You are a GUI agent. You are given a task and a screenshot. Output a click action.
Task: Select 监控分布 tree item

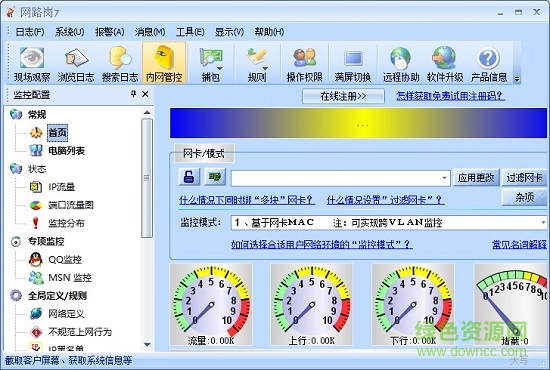(66, 223)
